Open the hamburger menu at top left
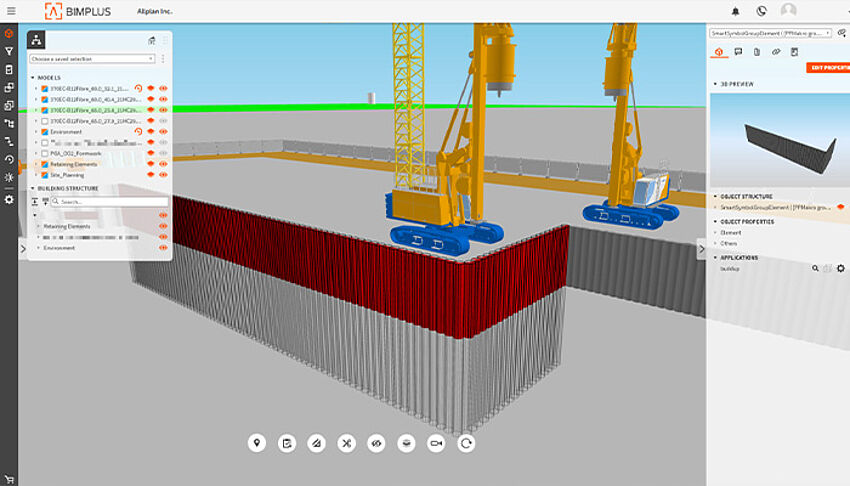The image size is (850, 486). coord(9,11)
